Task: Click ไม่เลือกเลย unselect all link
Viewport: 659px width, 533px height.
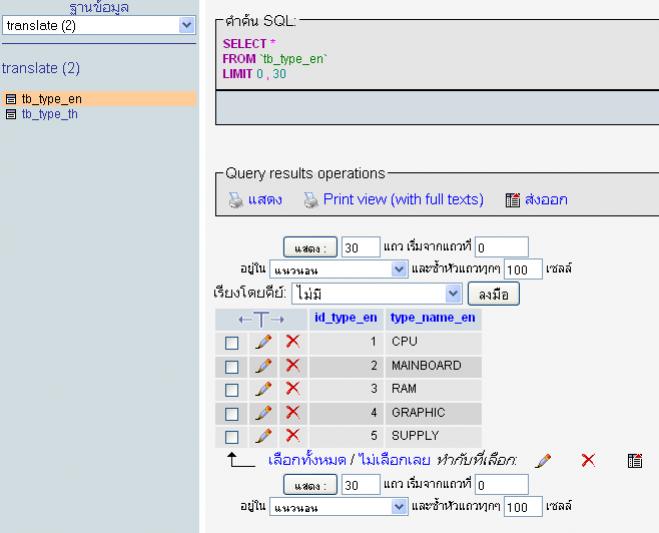Action: (x=394, y=460)
